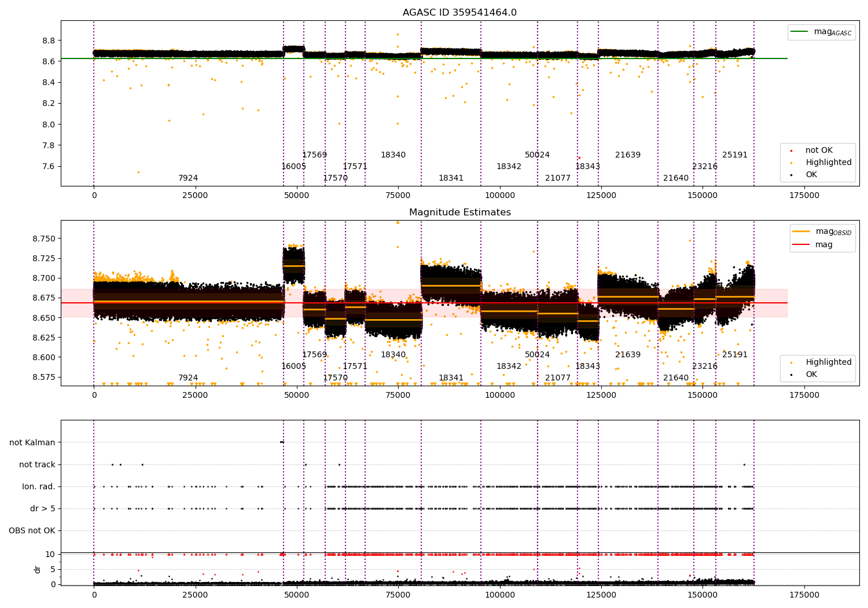Click the rotated "dr" y-axis label
Viewport: 868px width, 608px height.
coord(38,569)
